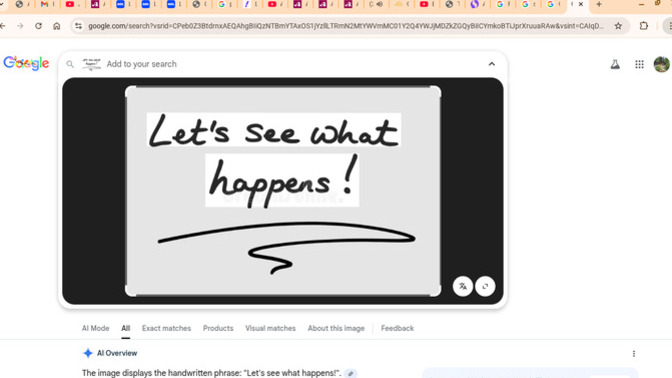This screenshot has height=378, width=672.
Task: Click the translate text icon on image
Action: pyautogui.click(x=463, y=286)
